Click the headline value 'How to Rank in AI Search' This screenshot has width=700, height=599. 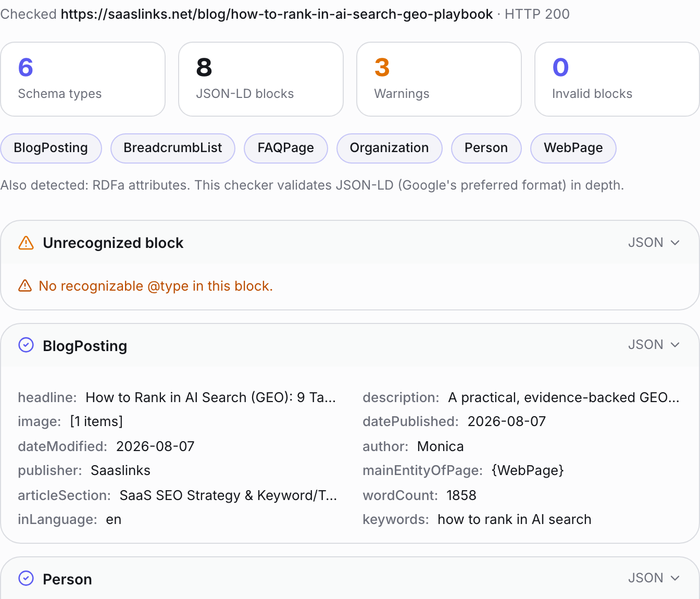211,397
